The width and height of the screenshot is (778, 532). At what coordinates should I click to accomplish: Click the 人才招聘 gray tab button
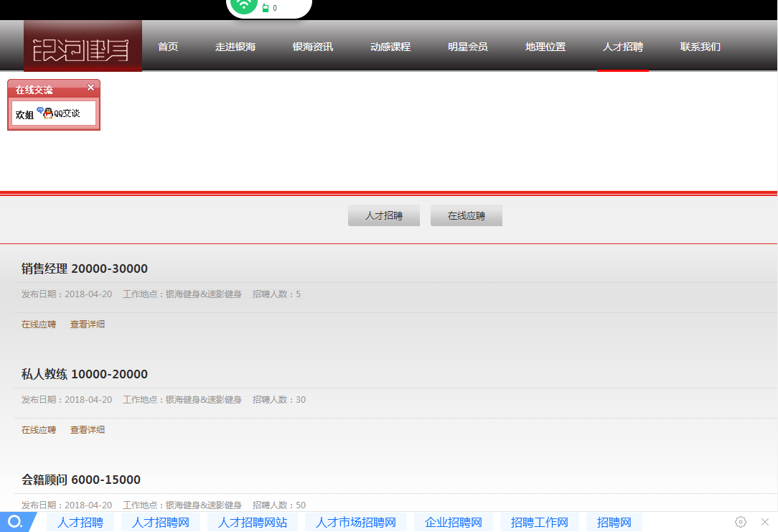click(x=384, y=215)
